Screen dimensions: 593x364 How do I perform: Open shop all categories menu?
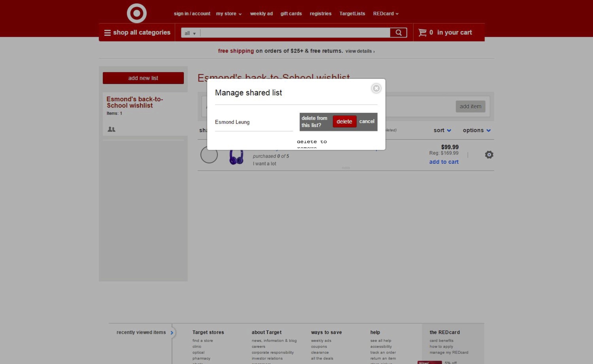pyautogui.click(x=137, y=32)
